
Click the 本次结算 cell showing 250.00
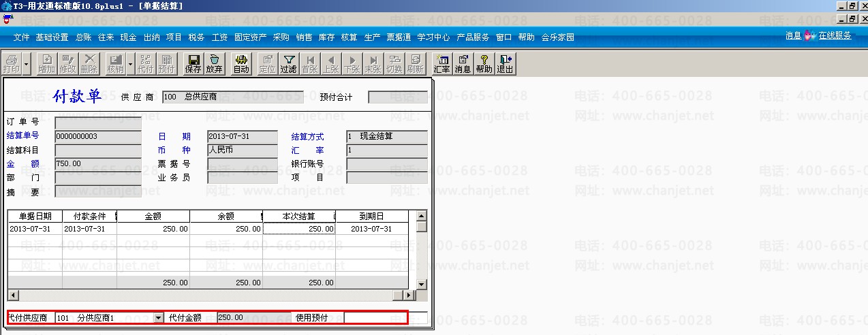(299, 229)
